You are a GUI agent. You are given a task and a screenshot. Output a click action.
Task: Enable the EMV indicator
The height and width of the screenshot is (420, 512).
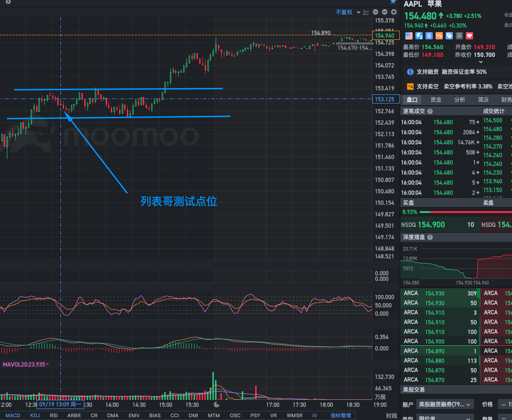pos(134,415)
